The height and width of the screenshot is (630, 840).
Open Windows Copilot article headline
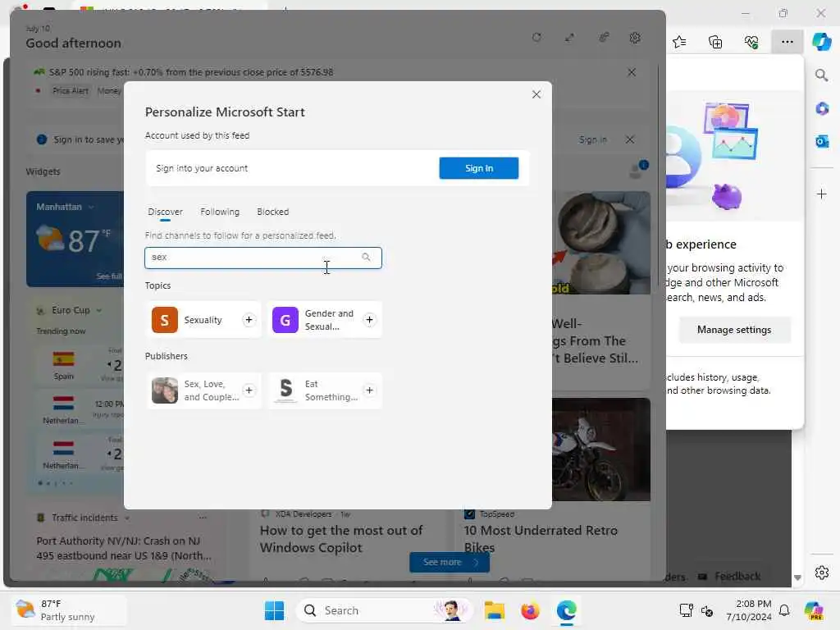pos(341,539)
